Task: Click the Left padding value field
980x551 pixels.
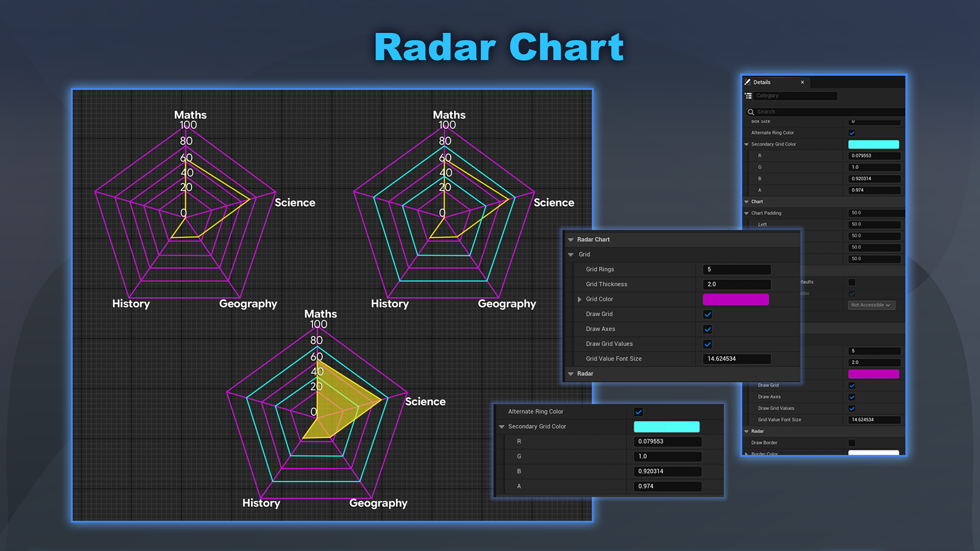Action: 874,224
